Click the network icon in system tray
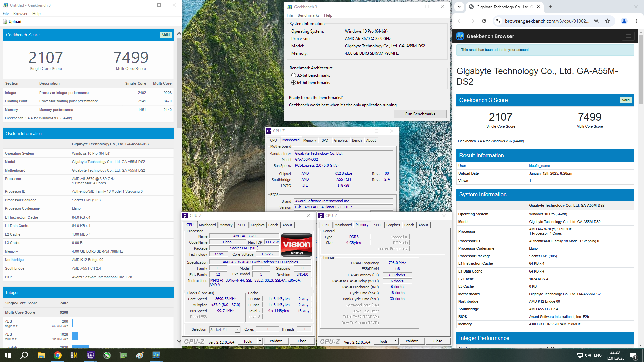Screen dimensions: 644x362 580,355
